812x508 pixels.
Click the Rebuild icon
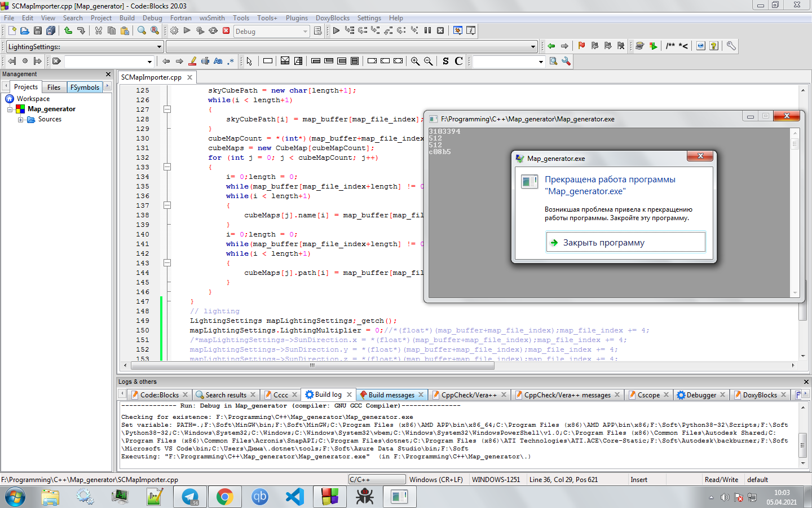213,31
